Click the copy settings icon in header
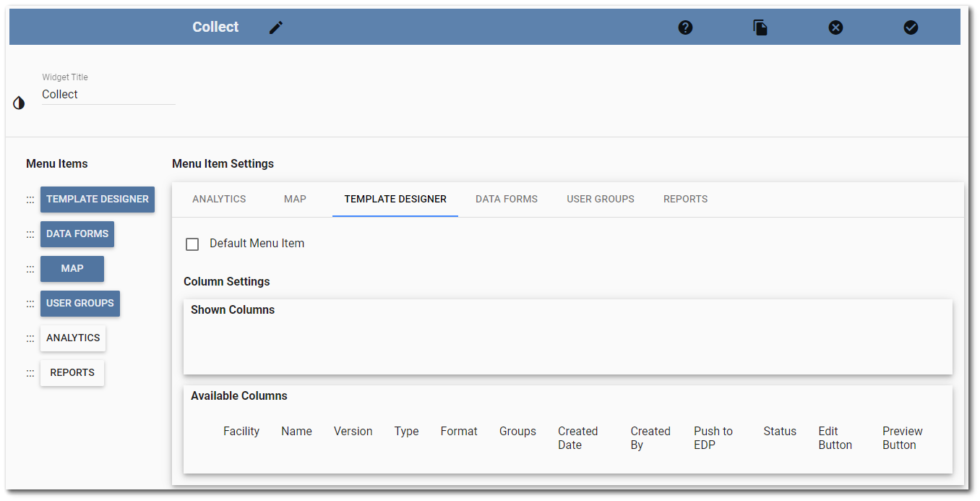Viewport: 980px width, 501px height. click(x=760, y=27)
